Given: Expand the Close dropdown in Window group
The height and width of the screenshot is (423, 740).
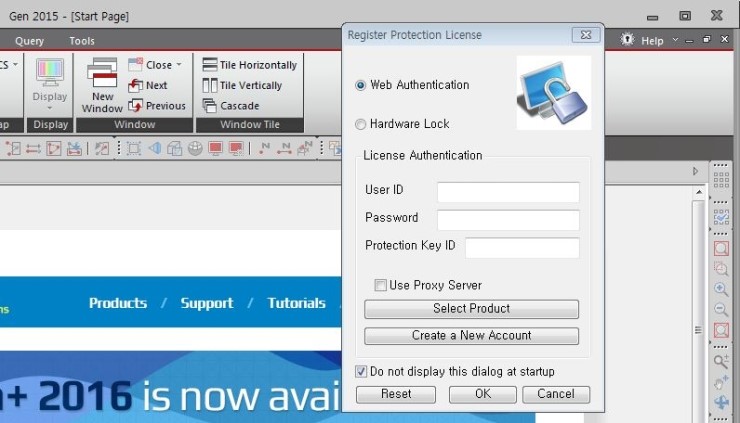Looking at the screenshot, I should point(179,65).
